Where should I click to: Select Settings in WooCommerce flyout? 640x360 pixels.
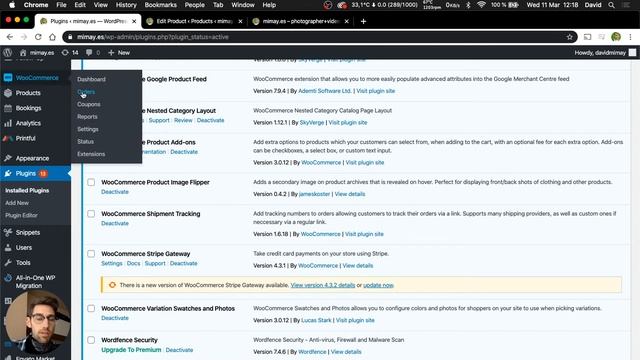click(88, 129)
